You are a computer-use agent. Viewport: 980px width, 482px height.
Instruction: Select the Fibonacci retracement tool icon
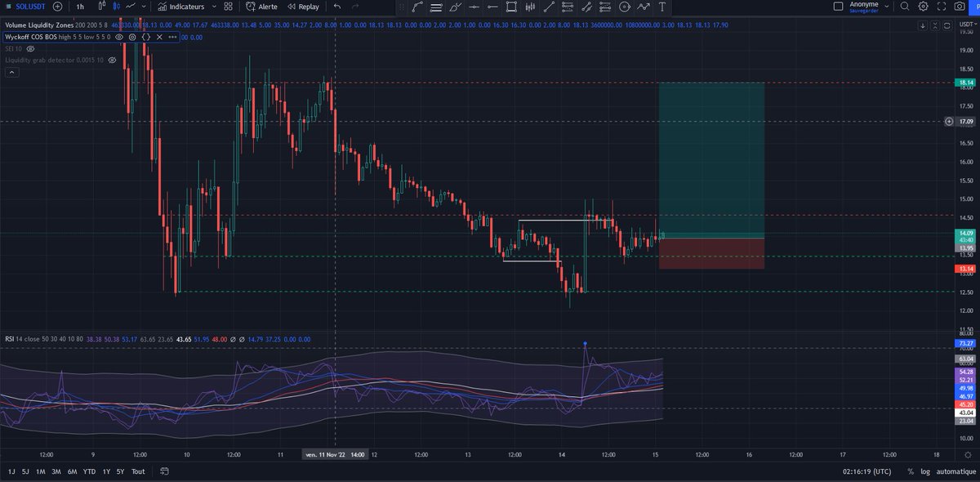tap(586, 7)
